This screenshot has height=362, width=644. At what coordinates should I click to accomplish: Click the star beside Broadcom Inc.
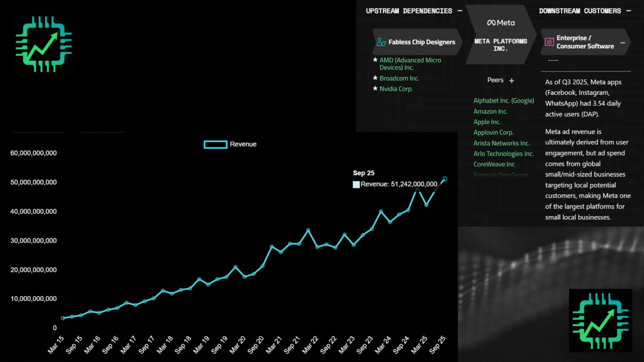[x=375, y=78]
